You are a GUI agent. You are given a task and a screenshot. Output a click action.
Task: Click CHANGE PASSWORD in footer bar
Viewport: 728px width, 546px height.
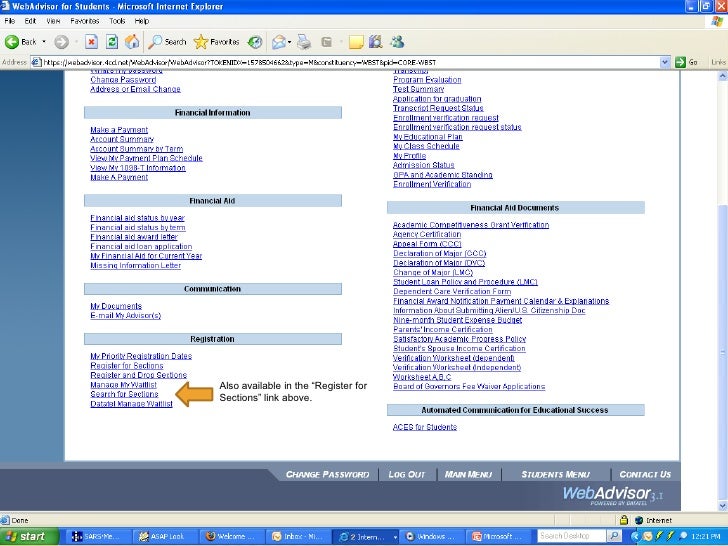coord(327,474)
